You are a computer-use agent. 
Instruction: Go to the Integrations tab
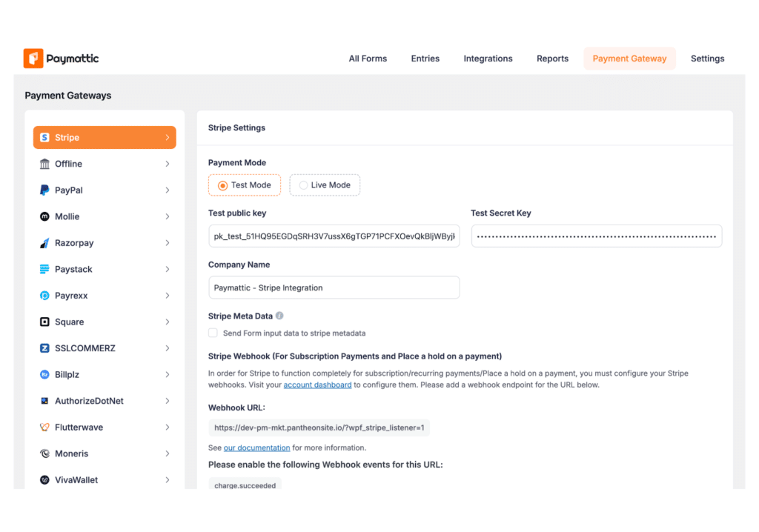tap(488, 59)
